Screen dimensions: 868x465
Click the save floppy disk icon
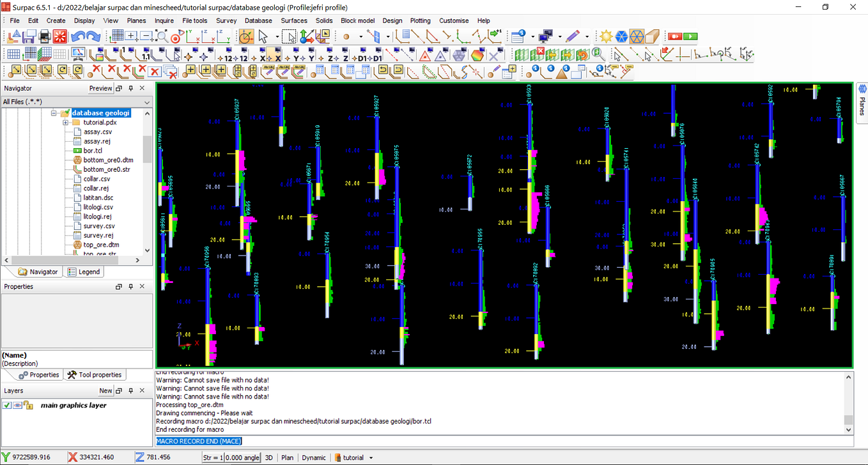coord(27,36)
